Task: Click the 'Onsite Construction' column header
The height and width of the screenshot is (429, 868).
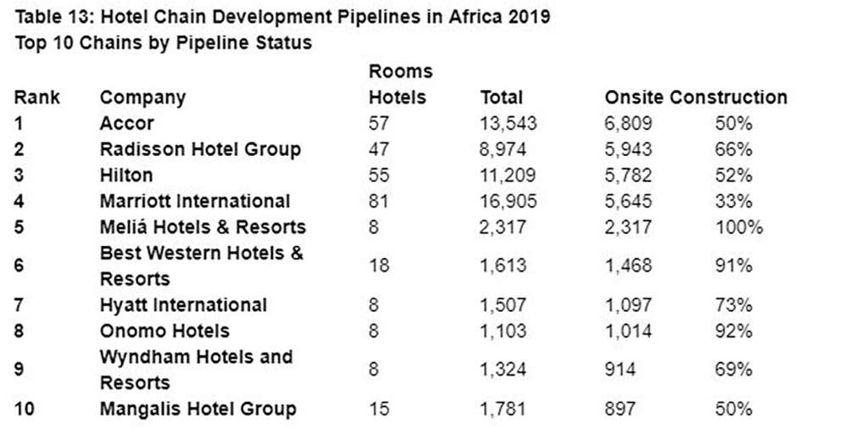Action: (695, 97)
